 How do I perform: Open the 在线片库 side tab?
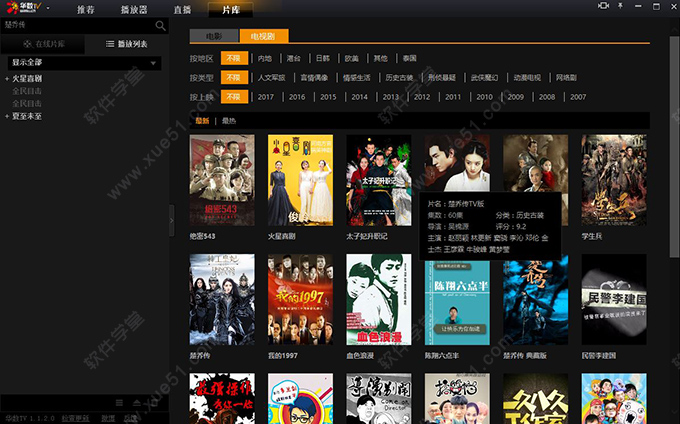pyautogui.click(x=43, y=44)
